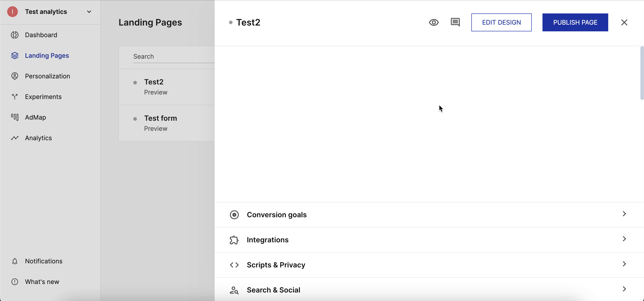Open the AdMap section
This screenshot has width=644, height=301.
click(x=36, y=117)
